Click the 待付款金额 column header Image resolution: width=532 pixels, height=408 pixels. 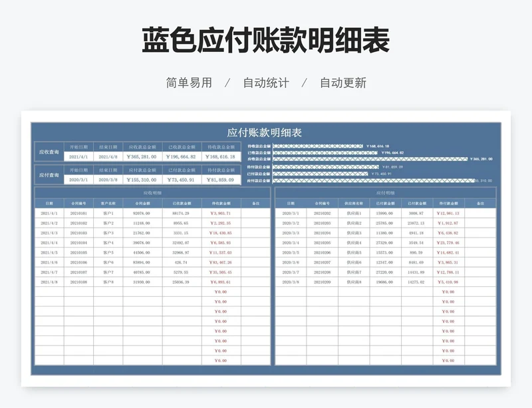click(x=448, y=203)
